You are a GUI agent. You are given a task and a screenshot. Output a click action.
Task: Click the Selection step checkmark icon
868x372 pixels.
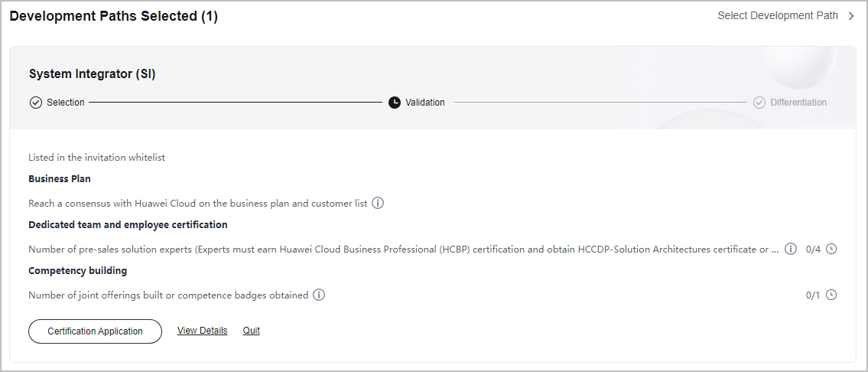point(35,103)
